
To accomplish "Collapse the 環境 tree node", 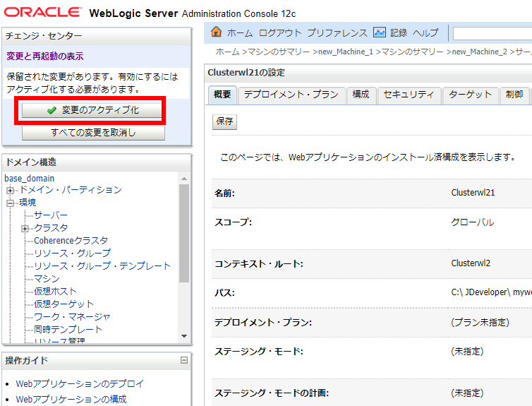I will pos(11,203).
